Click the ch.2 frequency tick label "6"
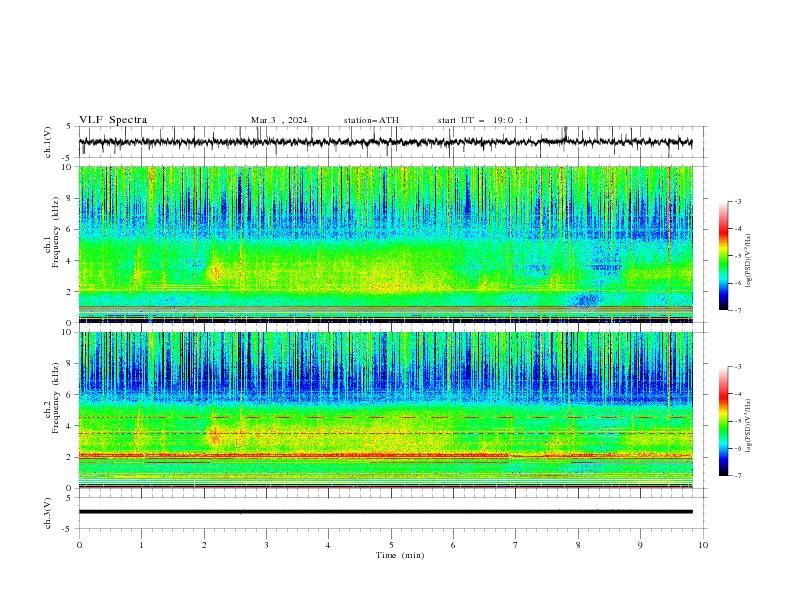This screenshot has height=612, width=792. [x=70, y=395]
